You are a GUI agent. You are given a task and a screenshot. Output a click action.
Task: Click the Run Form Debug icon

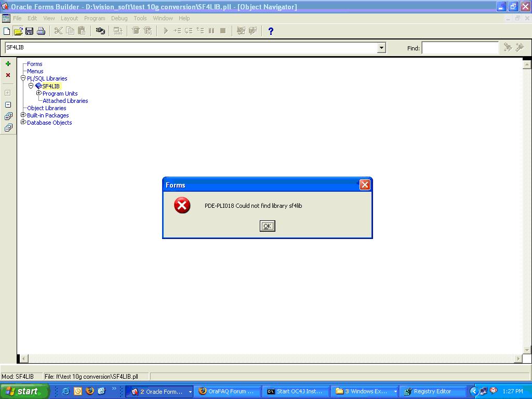(148, 31)
